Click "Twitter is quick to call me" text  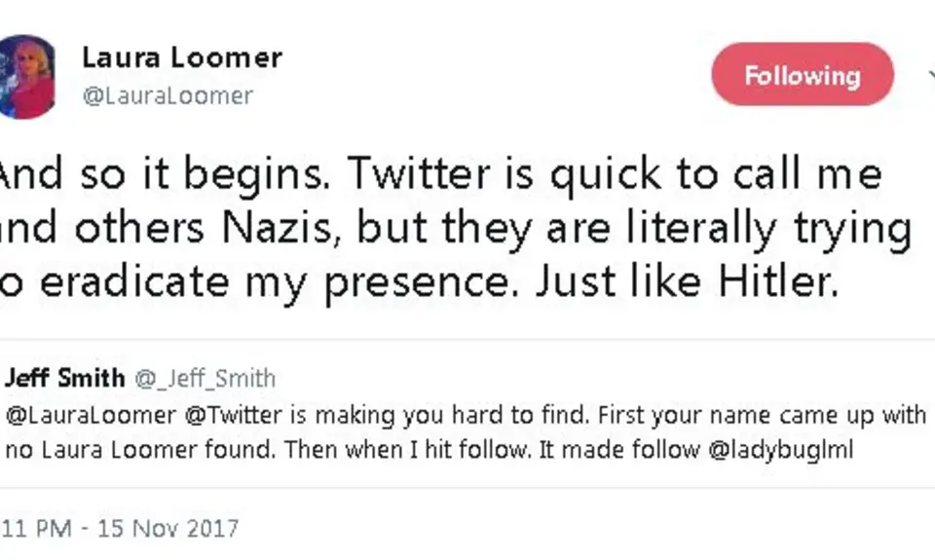tap(616, 175)
